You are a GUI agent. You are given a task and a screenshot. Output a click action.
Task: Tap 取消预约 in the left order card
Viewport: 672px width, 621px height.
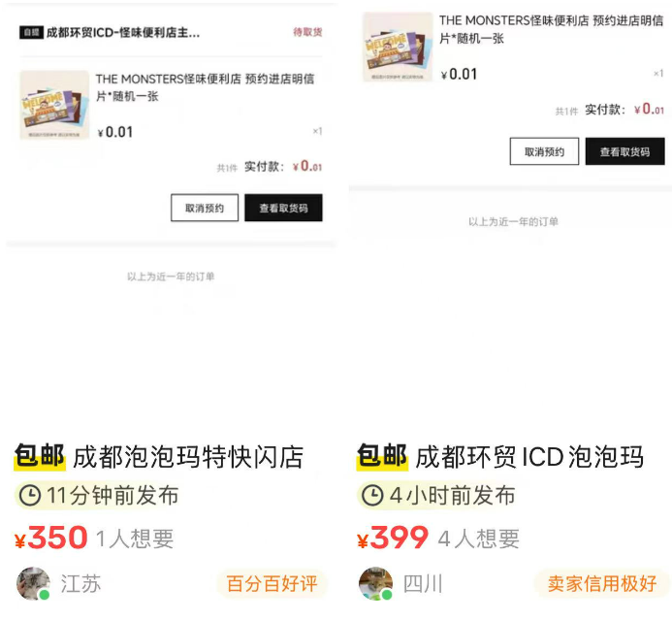click(x=205, y=208)
